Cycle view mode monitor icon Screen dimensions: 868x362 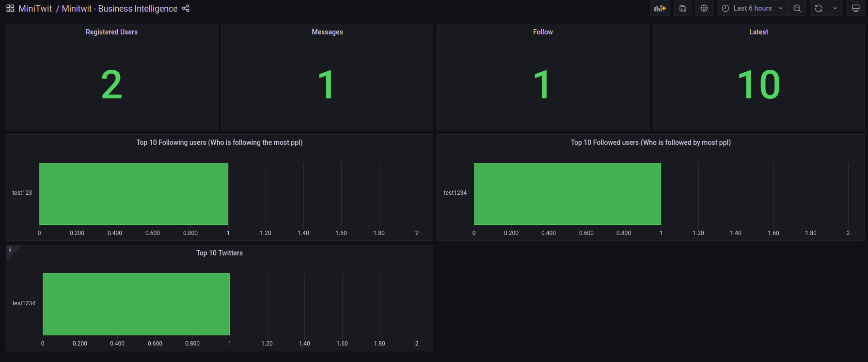point(856,8)
